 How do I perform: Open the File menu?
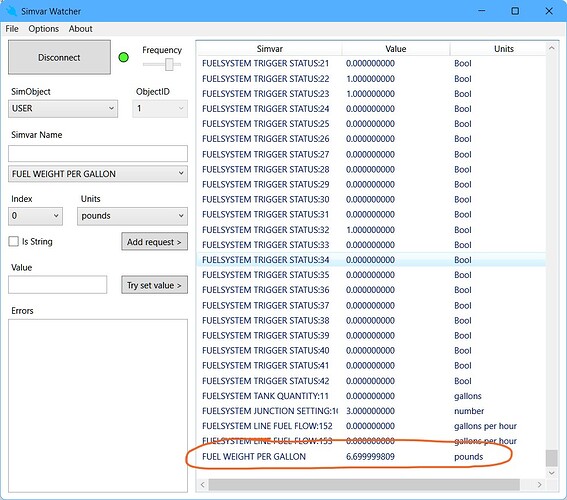pyautogui.click(x=12, y=29)
